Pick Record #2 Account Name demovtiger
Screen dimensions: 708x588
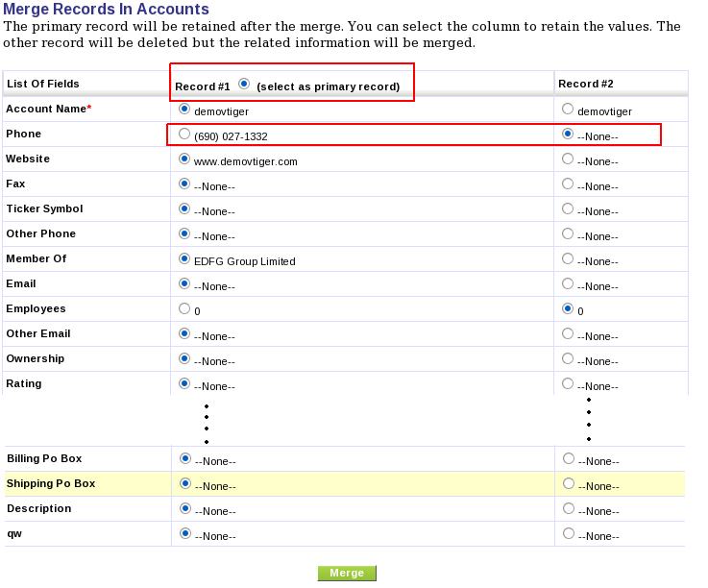[568, 110]
